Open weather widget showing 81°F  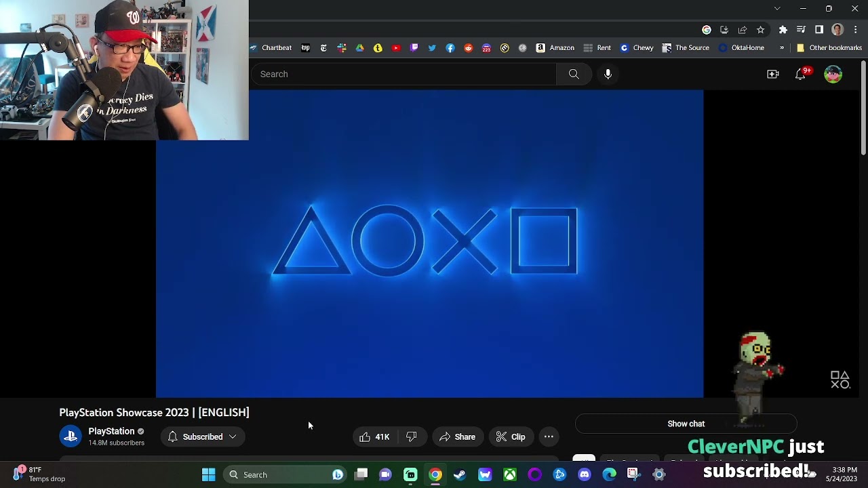(x=39, y=474)
